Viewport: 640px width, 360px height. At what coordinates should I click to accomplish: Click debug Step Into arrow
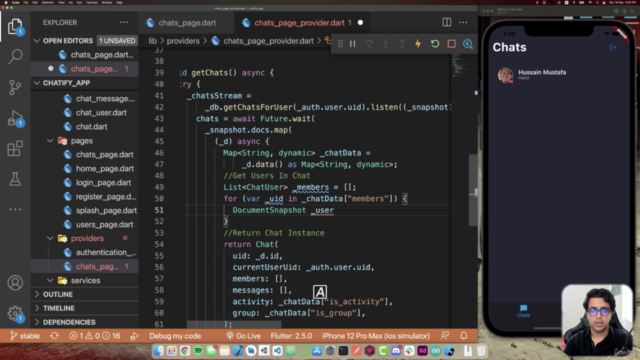tap(385, 44)
